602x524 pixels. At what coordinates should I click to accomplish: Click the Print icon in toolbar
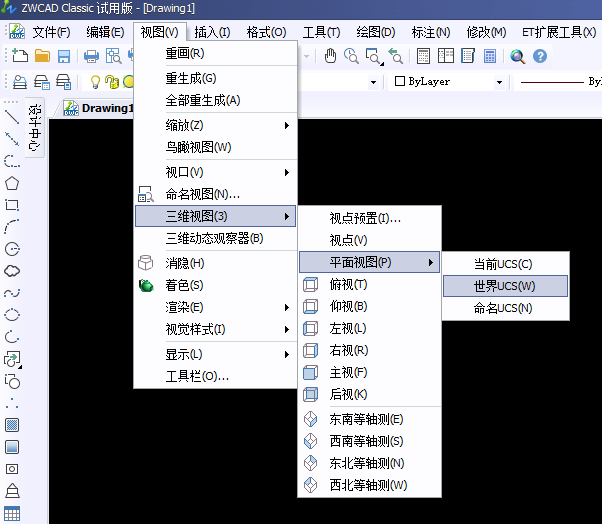click(x=91, y=57)
